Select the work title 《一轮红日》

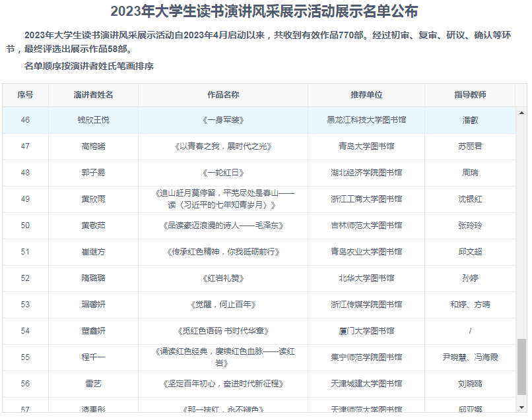pyautogui.click(x=223, y=173)
